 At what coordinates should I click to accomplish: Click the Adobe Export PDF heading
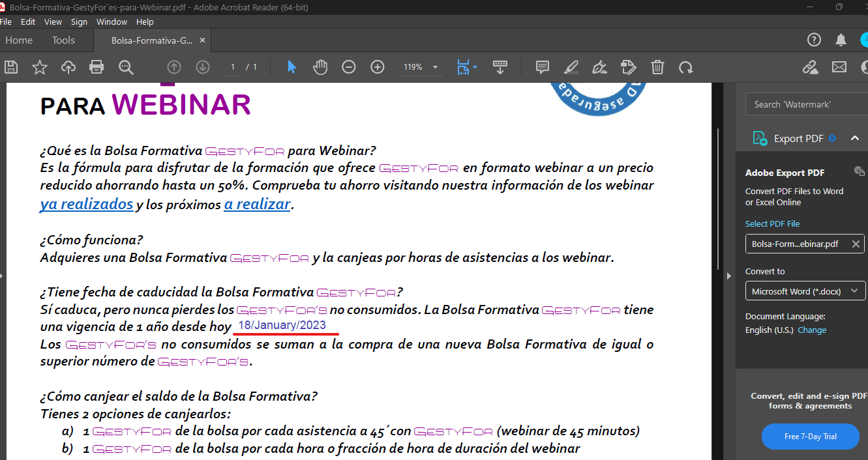[x=785, y=173]
